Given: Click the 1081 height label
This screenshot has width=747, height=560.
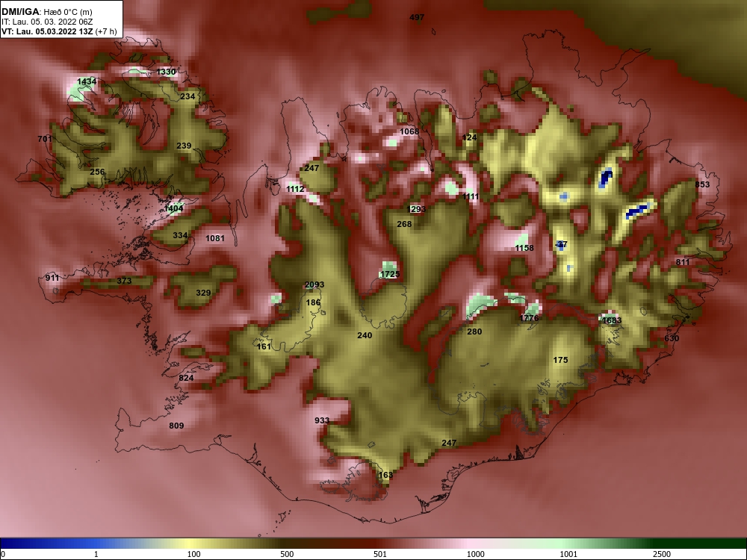Looking at the screenshot, I should (x=215, y=238).
